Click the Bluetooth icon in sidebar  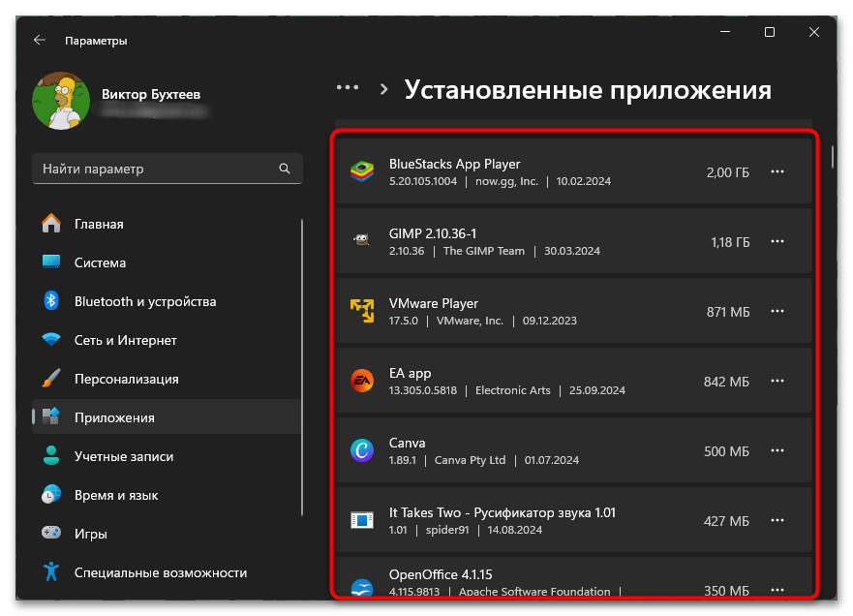pyautogui.click(x=51, y=301)
